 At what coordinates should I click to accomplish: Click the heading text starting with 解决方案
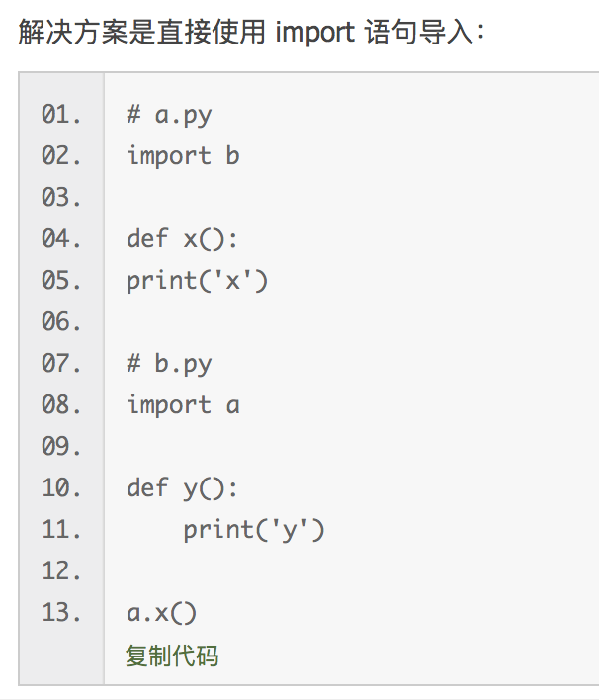tap(252, 32)
